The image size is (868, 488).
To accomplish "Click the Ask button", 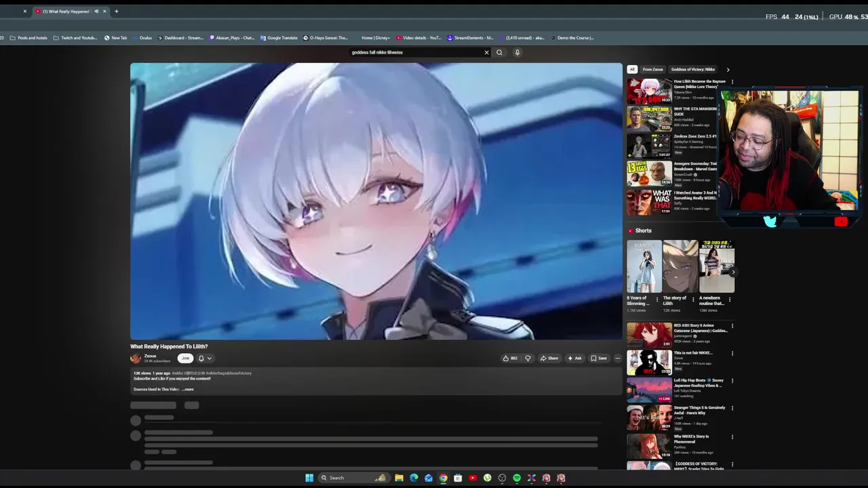I will [x=574, y=359].
